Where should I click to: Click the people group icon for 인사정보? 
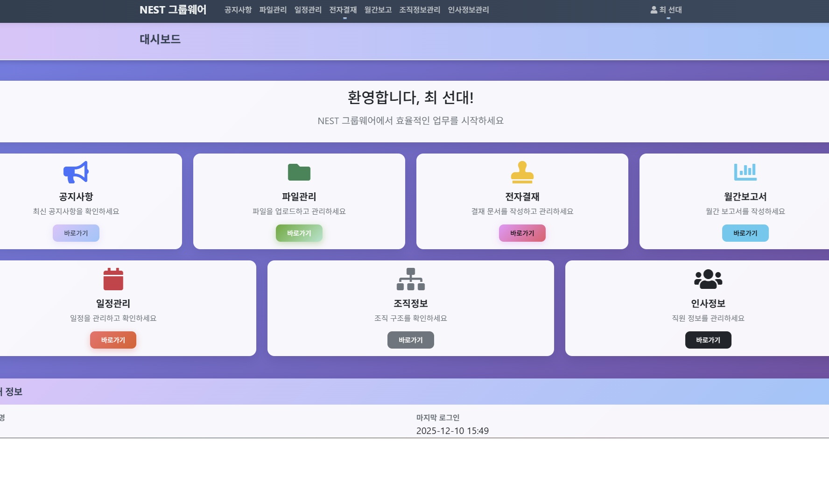click(x=708, y=279)
